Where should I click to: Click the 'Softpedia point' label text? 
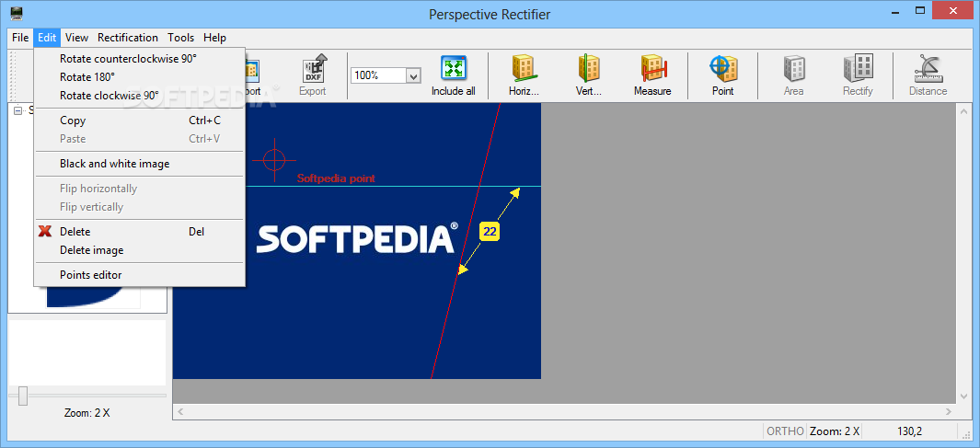tap(336, 178)
